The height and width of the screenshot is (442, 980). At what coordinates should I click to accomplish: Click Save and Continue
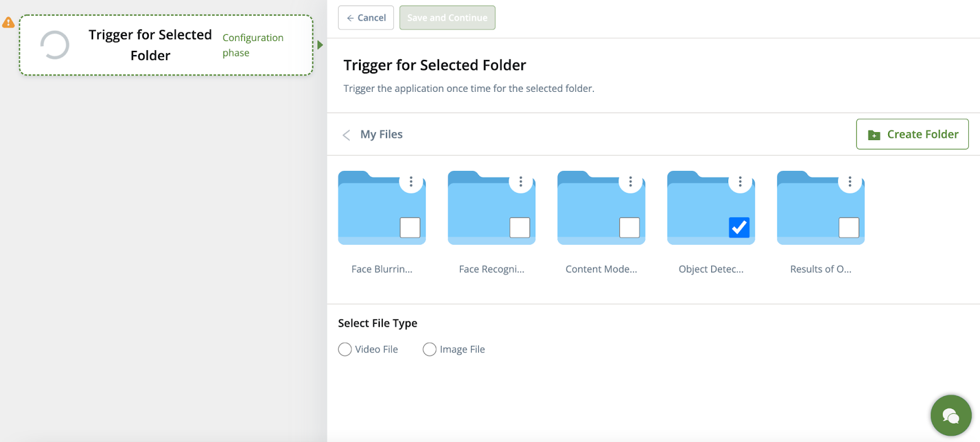click(x=447, y=18)
